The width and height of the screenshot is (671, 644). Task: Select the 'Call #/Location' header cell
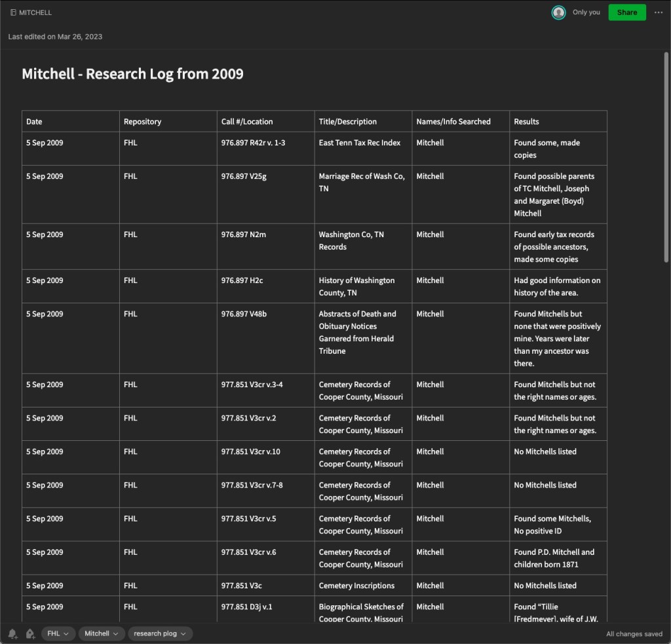(x=265, y=121)
